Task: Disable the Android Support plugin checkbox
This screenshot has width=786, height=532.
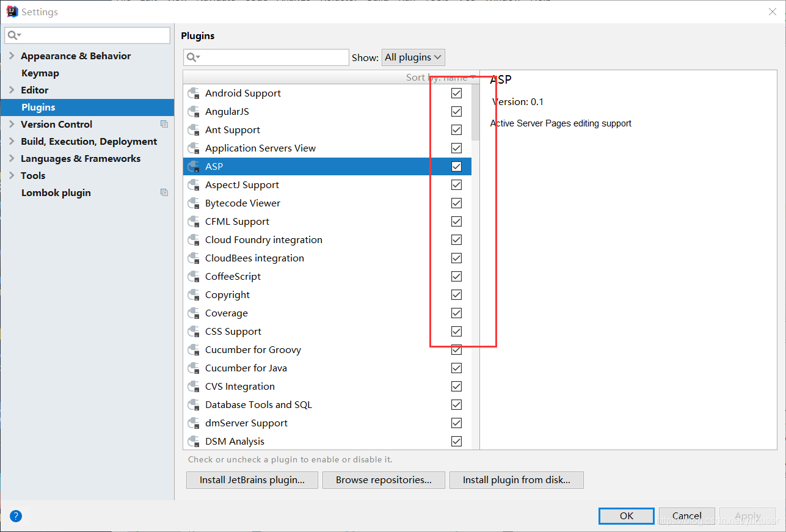Action: 456,93
